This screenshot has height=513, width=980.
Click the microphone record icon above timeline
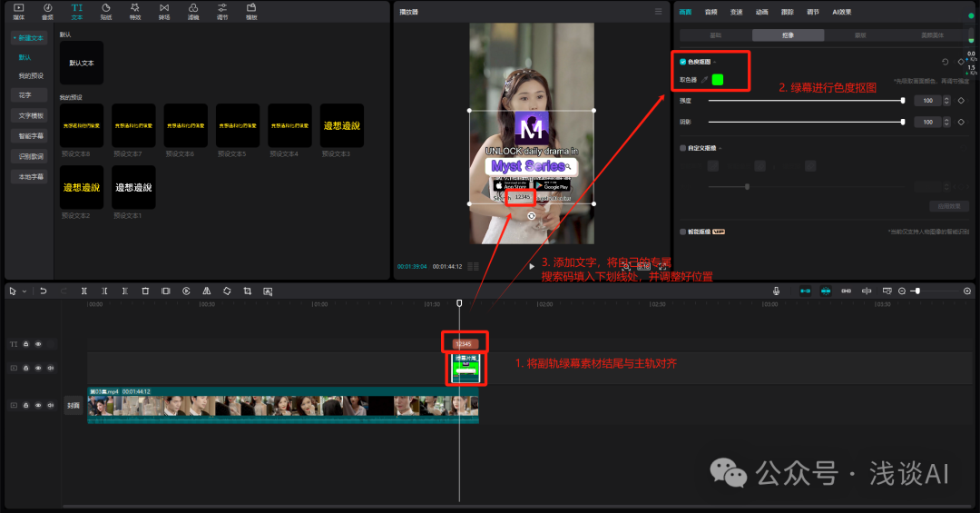click(x=777, y=291)
